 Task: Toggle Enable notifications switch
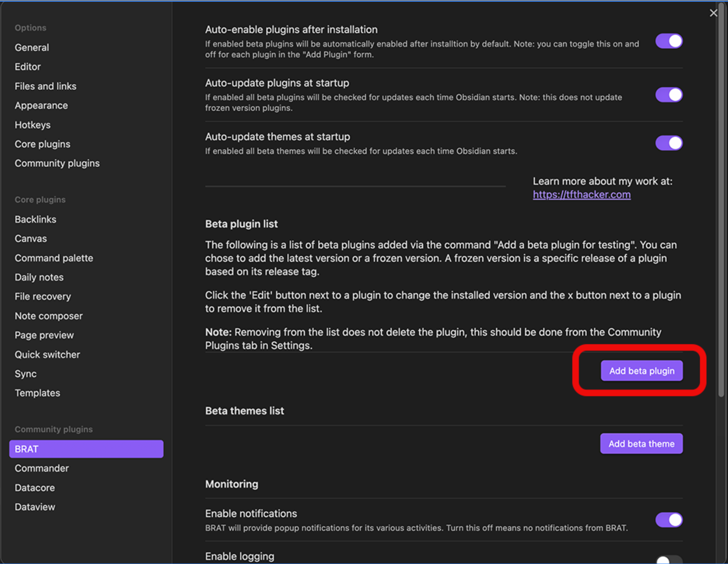(x=669, y=520)
